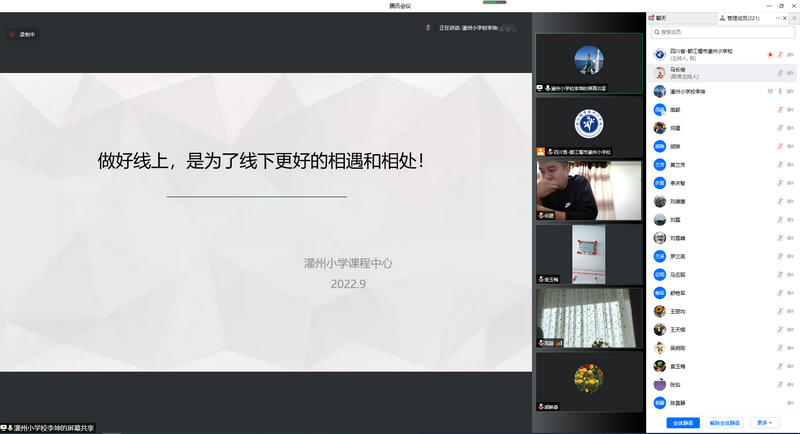
Task: Click the recording status icon of the host
Action: point(769,54)
